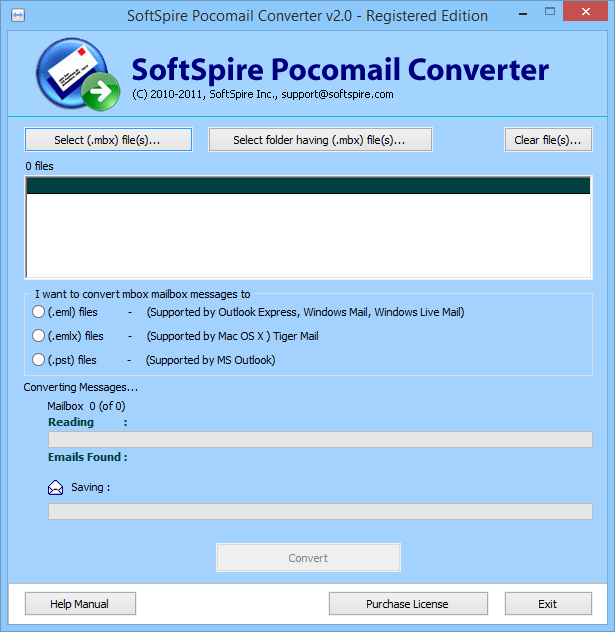Viewport: 615px width, 632px height.
Task: Clear the selected file(s) list
Action: [548, 140]
